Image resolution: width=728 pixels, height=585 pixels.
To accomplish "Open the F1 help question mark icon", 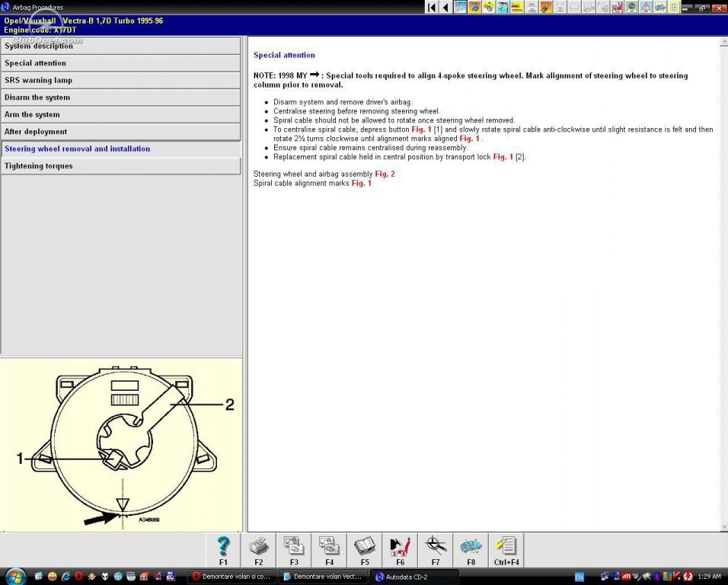I will [x=223, y=550].
